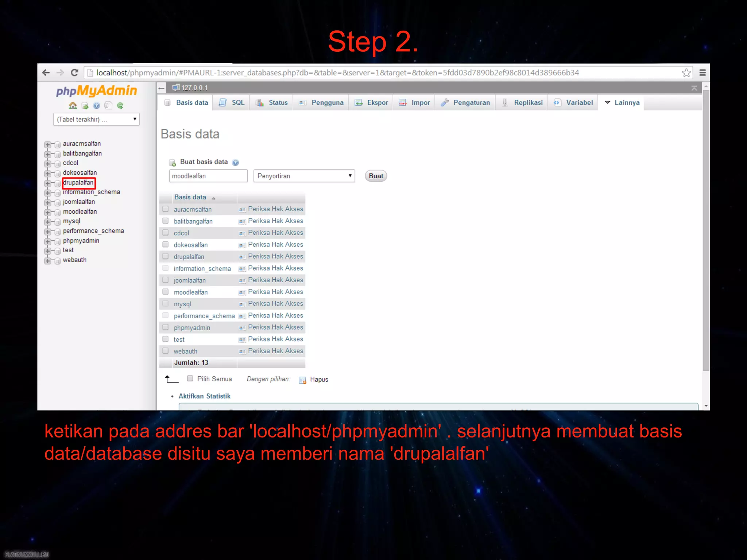Image resolution: width=747 pixels, height=560 pixels.
Task: Check the joomlaalfan database checkbox
Action: click(x=166, y=280)
